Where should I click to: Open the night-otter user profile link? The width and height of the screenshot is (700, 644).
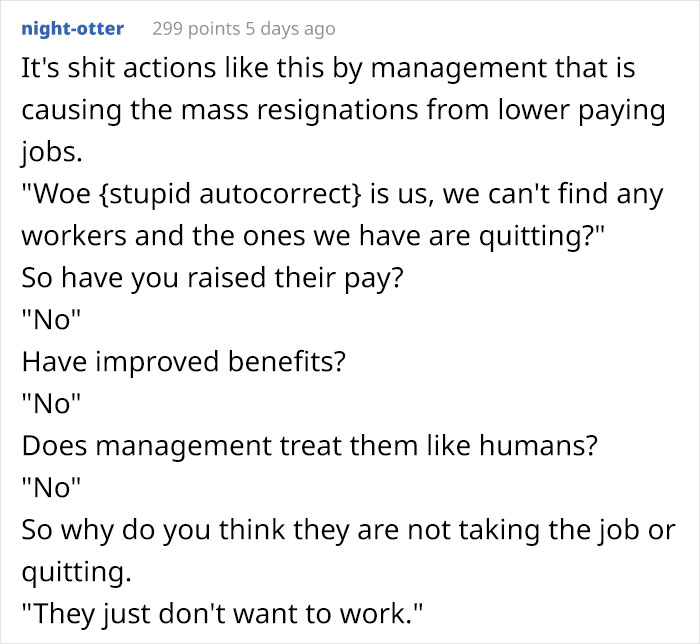pos(72,29)
